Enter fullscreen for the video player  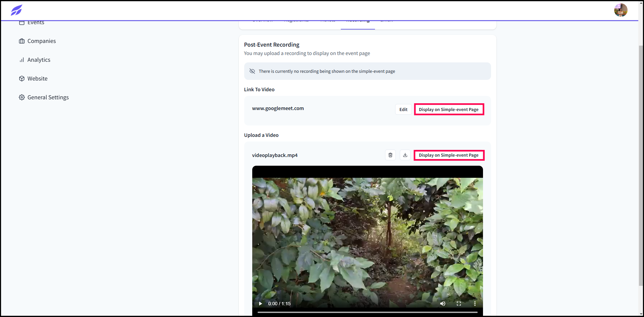click(x=459, y=304)
